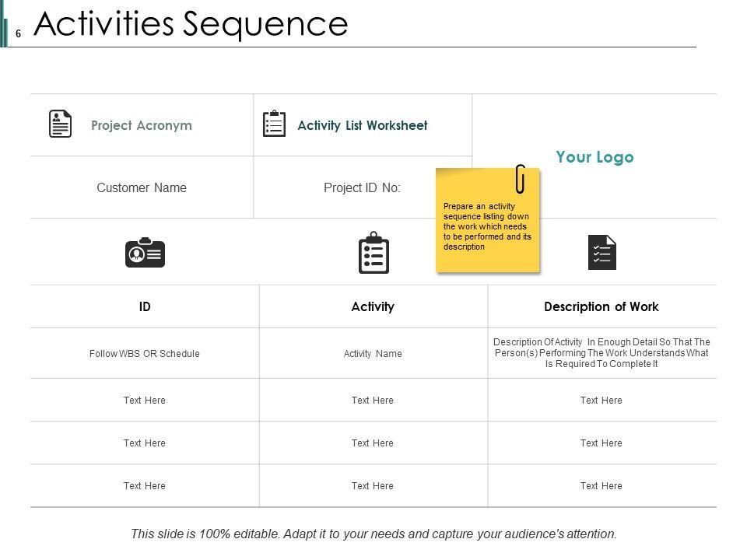Select the yellow sticky note text box

point(487,227)
